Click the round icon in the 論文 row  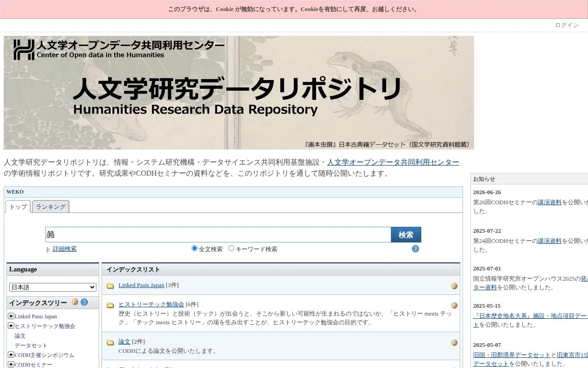coord(454,343)
